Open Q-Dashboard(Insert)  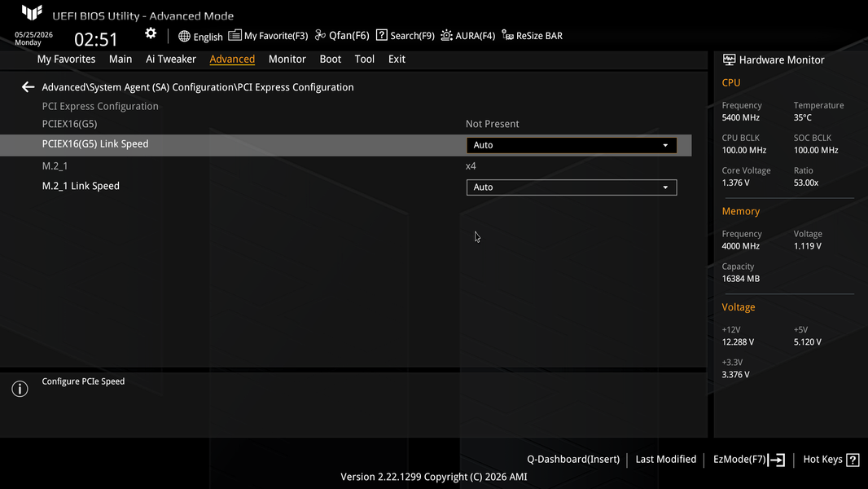(x=573, y=459)
